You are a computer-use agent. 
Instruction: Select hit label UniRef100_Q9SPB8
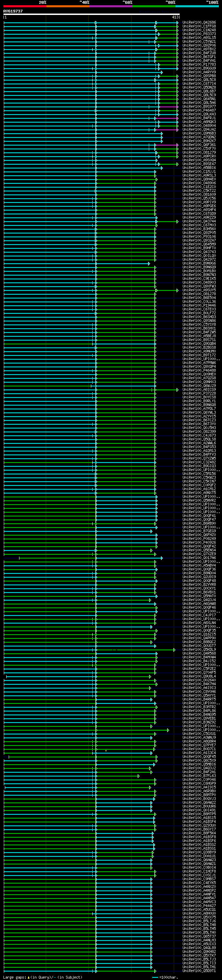click(x=199, y=76)
